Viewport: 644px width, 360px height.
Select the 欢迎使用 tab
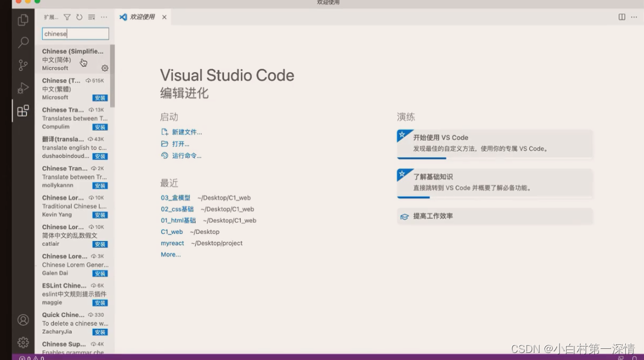click(142, 17)
